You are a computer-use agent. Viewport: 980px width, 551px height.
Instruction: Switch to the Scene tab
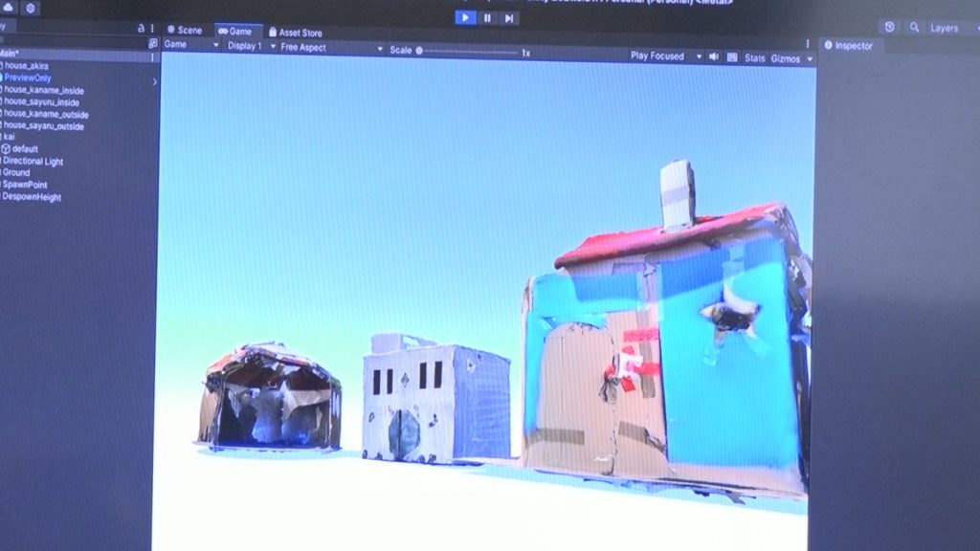[185, 30]
